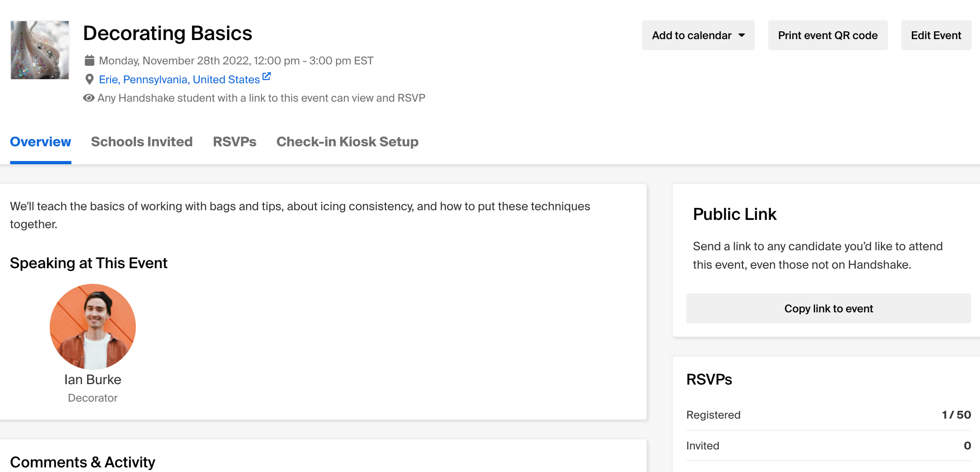Image resolution: width=980 pixels, height=472 pixels.
Task: Click the Registered 1 / 50 row
Action: point(828,415)
